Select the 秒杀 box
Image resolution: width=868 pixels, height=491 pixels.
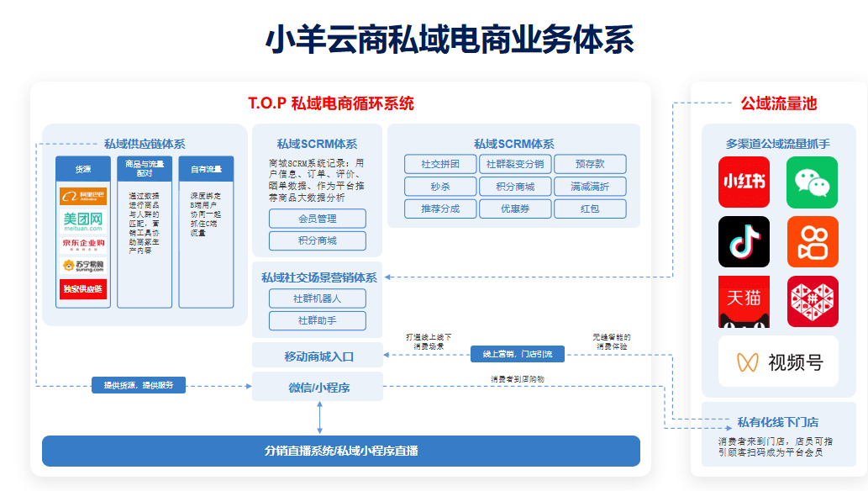point(440,186)
